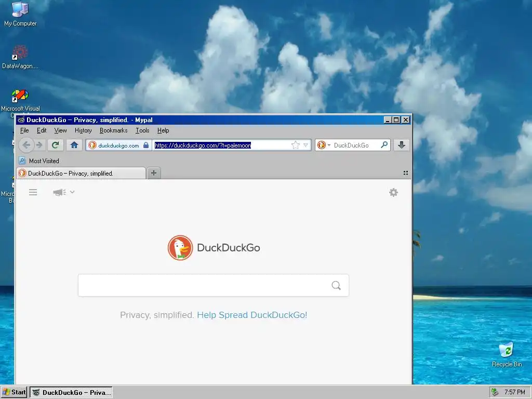Reload the current page
The height and width of the screenshot is (399, 532).
coord(55,145)
